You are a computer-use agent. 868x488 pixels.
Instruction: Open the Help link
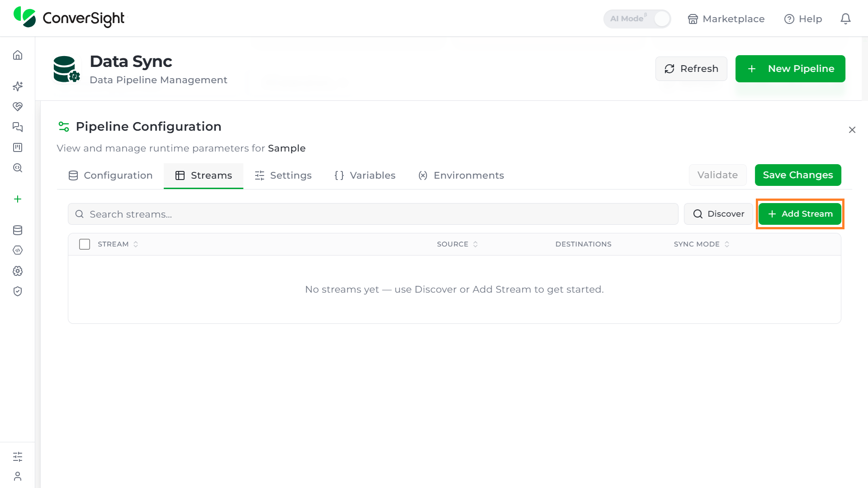[x=803, y=19]
